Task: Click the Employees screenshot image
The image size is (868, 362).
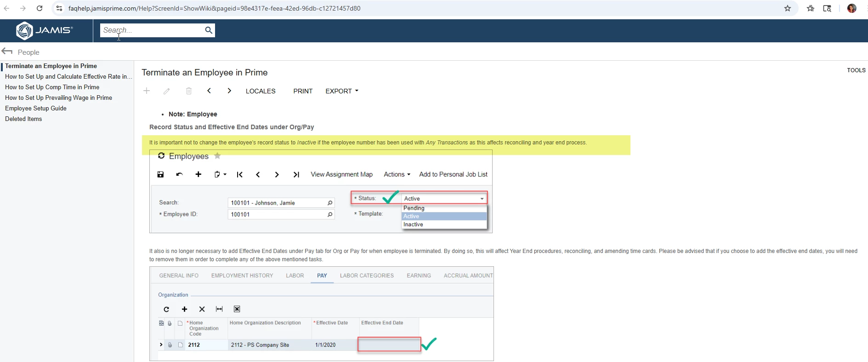Action: point(321,192)
